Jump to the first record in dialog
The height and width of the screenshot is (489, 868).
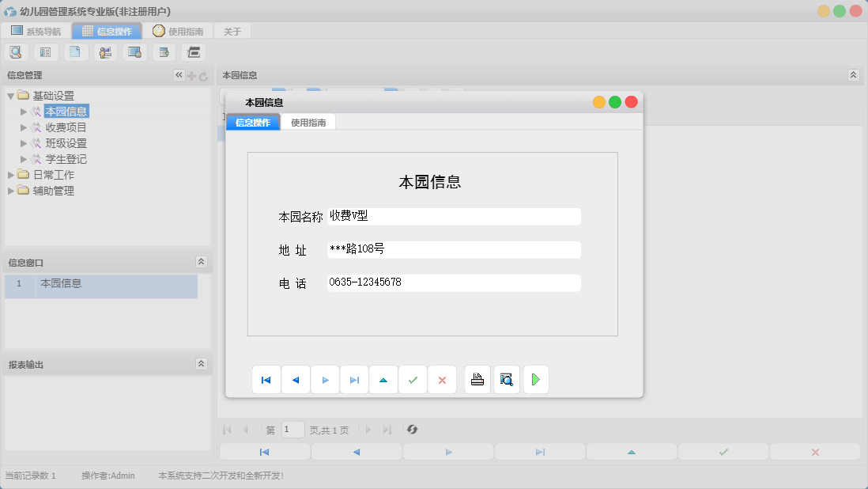click(266, 379)
